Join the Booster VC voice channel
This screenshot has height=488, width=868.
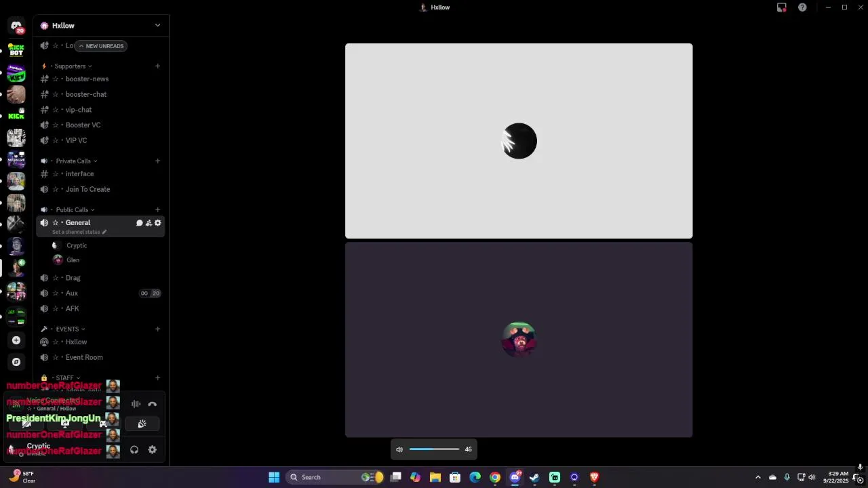point(100,125)
